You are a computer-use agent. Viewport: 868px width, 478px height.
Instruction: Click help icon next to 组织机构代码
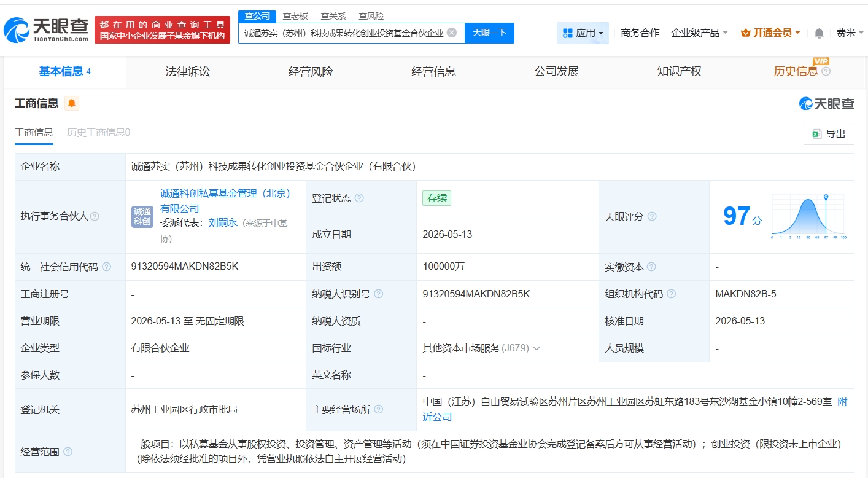(x=672, y=294)
